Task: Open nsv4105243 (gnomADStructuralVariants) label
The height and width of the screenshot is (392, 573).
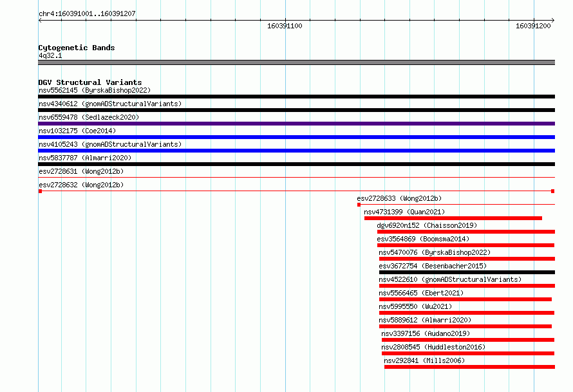Action: 110,144
